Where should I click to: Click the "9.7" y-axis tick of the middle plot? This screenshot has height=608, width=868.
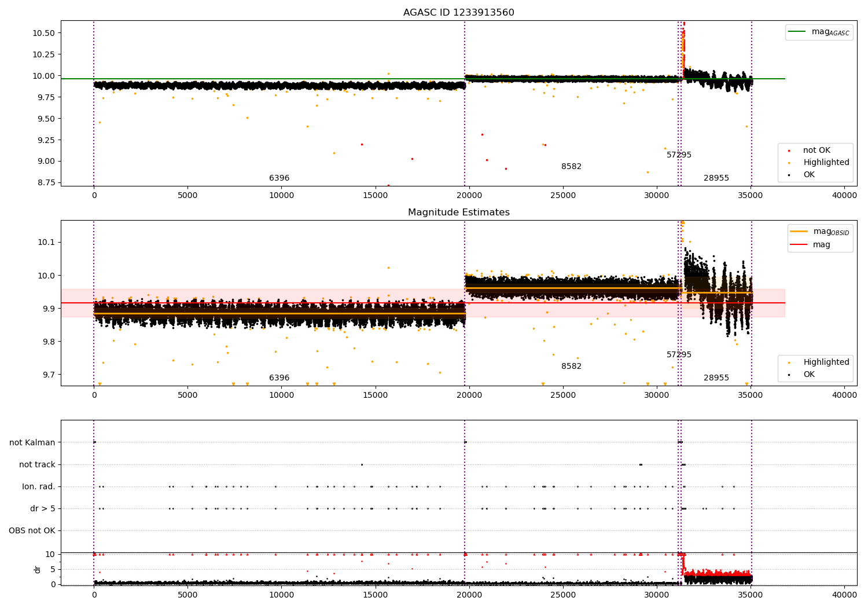(49, 375)
